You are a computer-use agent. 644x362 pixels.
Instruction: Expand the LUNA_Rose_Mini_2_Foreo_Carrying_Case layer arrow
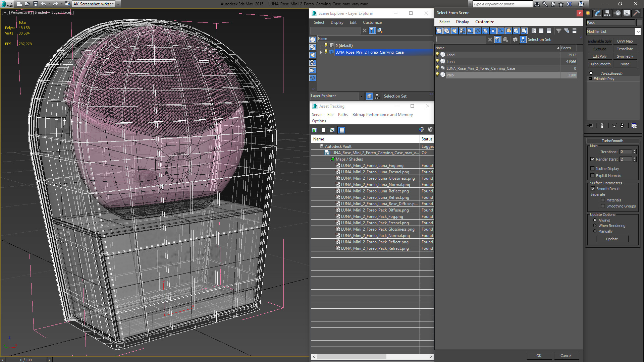click(x=321, y=52)
